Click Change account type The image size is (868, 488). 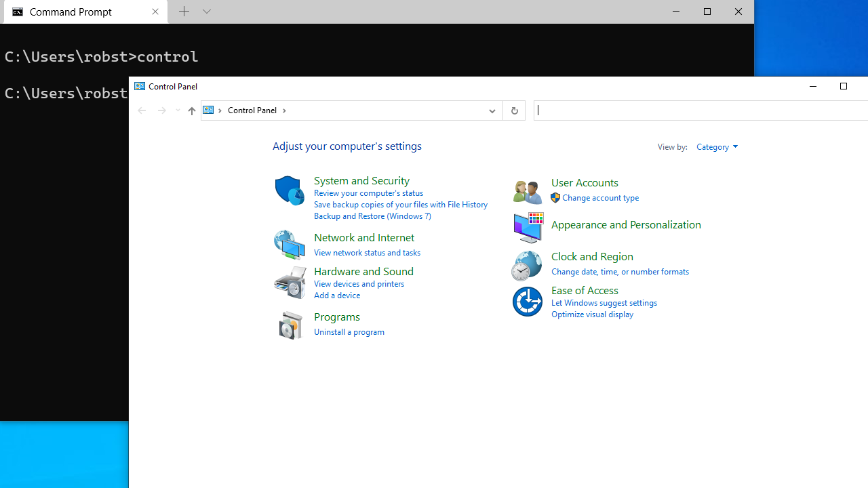click(600, 197)
